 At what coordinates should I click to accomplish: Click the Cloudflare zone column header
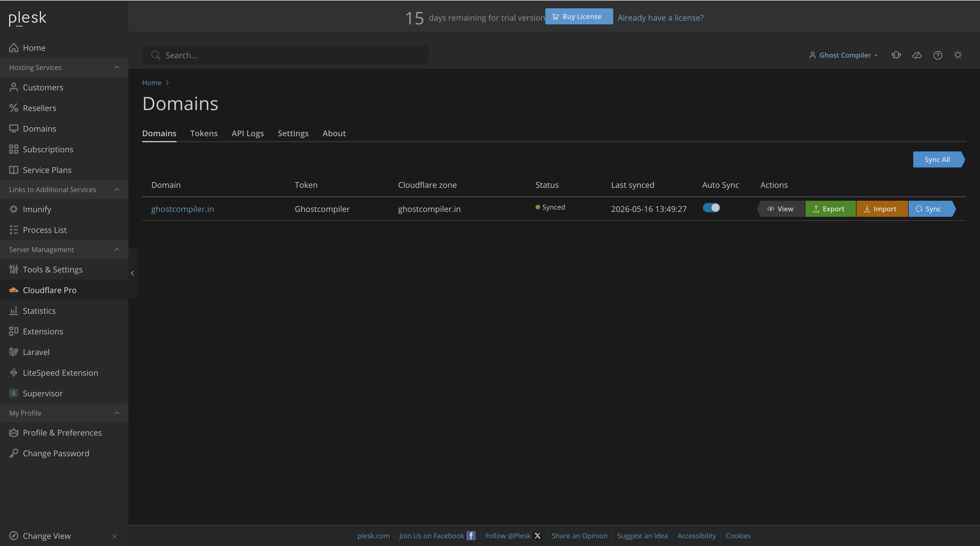coord(427,185)
